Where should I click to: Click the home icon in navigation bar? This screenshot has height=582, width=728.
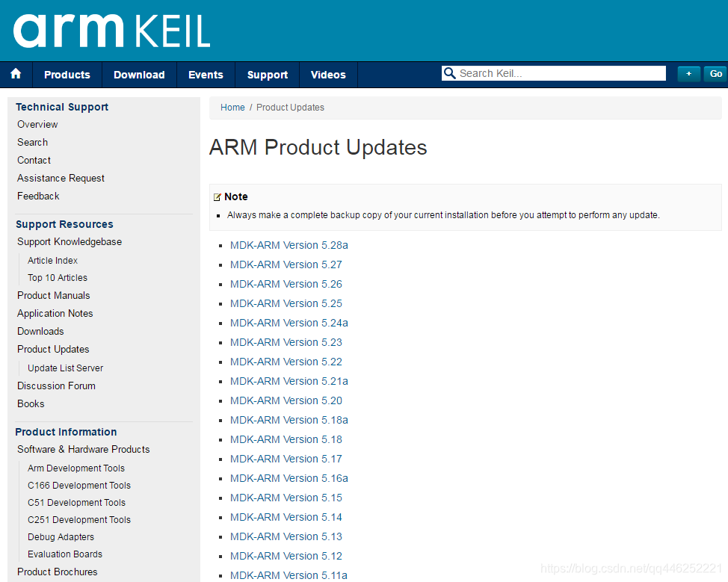pos(16,74)
